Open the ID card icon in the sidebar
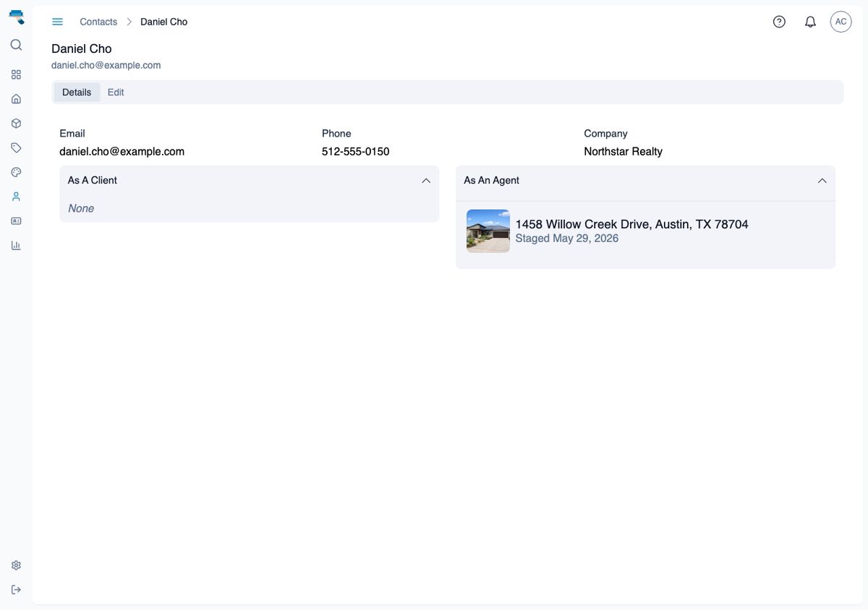This screenshot has width=868, height=610. [16, 220]
